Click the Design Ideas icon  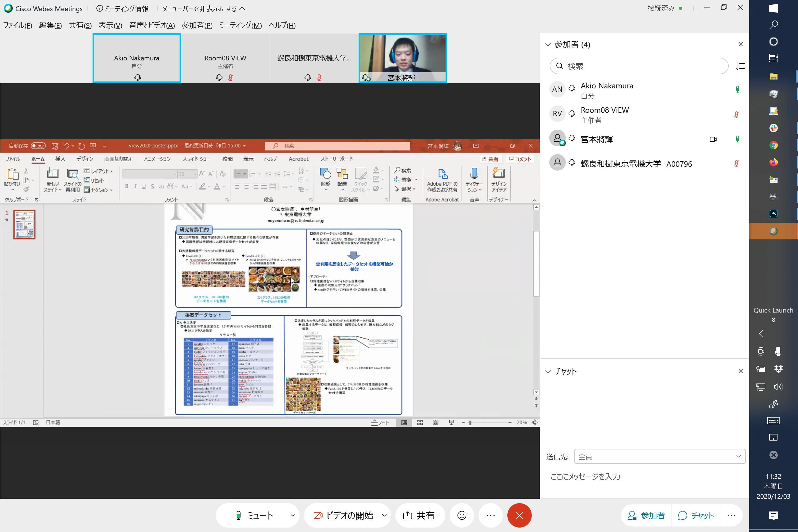click(x=498, y=173)
